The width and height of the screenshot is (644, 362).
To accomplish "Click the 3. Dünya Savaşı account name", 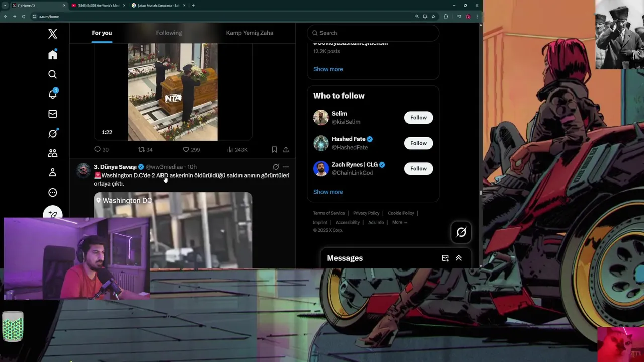I will point(115,167).
